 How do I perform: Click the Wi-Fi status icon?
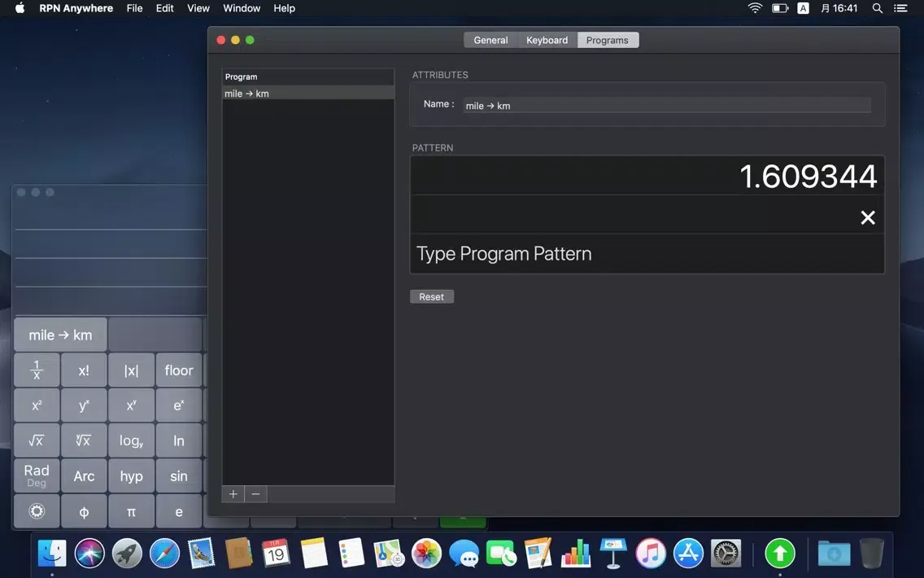[x=755, y=8]
